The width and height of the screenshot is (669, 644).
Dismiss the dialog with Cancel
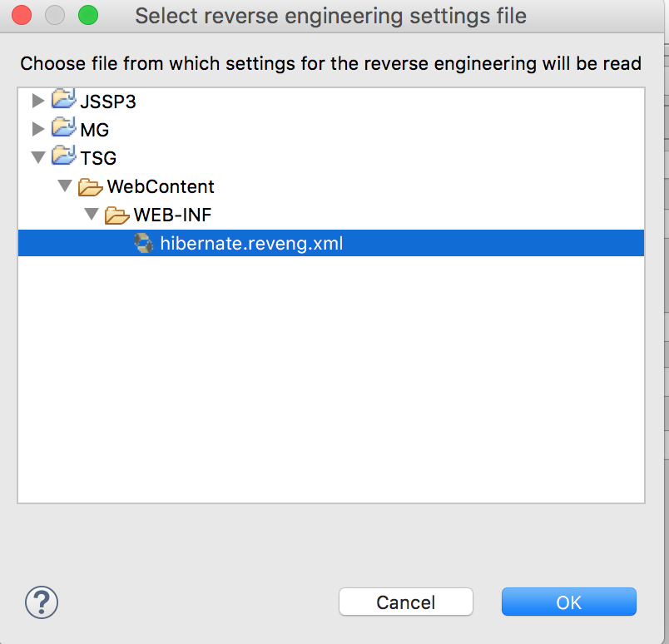[406, 602]
